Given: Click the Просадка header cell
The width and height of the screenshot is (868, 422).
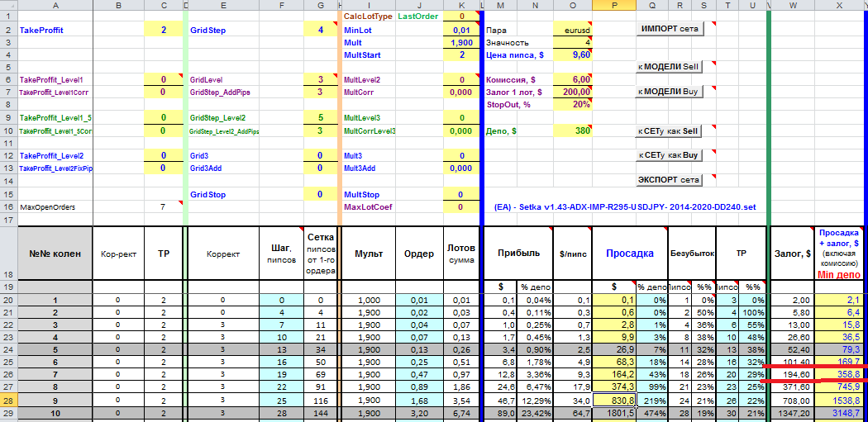Looking at the screenshot, I should (x=630, y=253).
